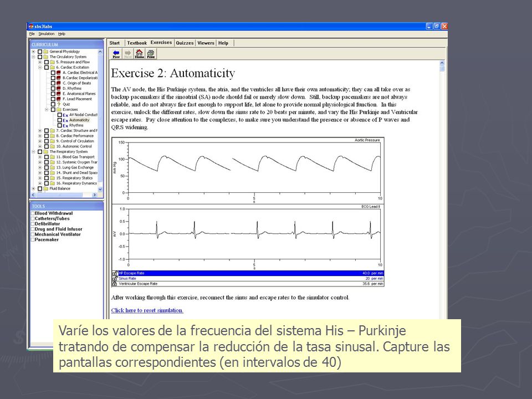Toggle the Pacemaker tool checkbox
This screenshot has width=532, height=399.
click(33, 240)
